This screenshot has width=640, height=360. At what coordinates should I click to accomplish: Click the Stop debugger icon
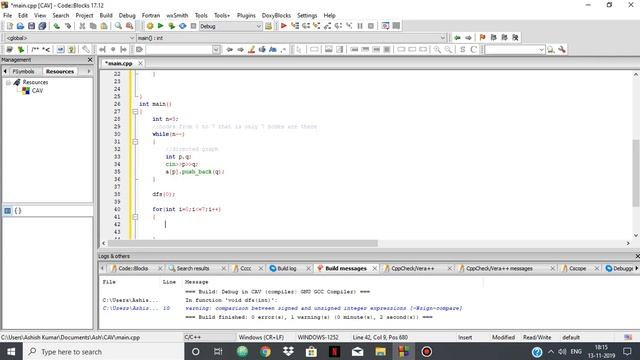[x=371, y=26]
